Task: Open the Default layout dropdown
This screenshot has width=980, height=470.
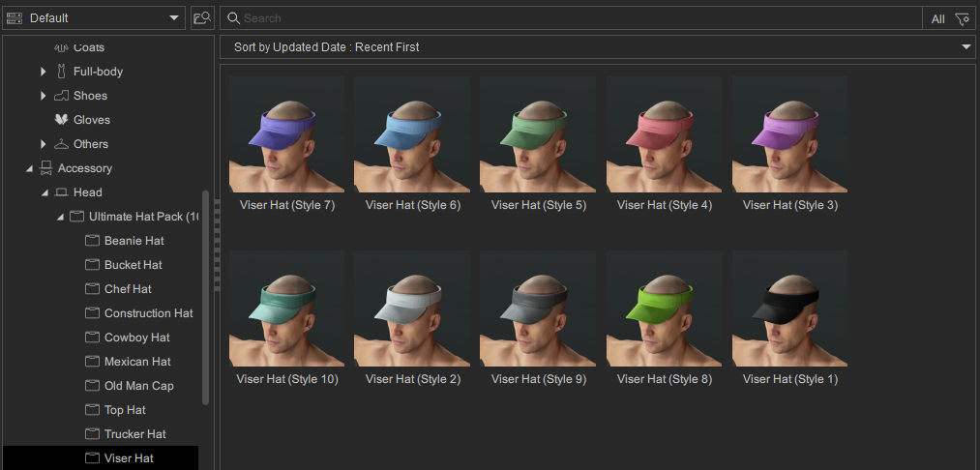Action: [x=95, y=18]
